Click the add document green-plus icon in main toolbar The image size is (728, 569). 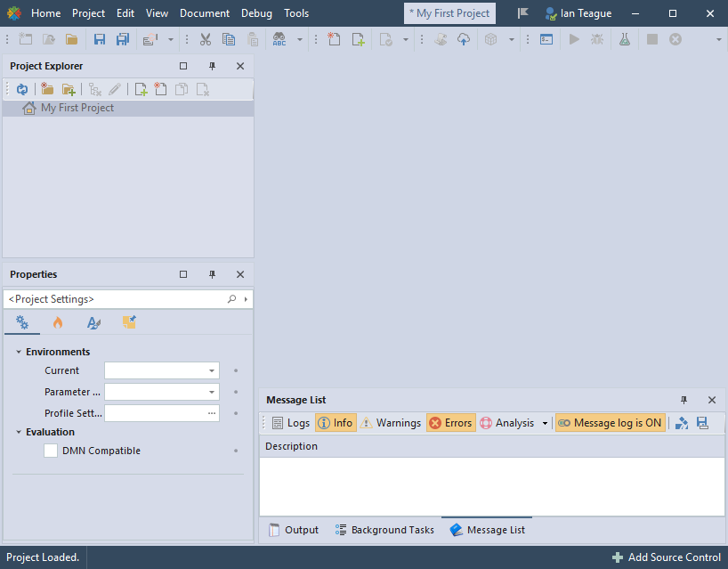point(358,39)
